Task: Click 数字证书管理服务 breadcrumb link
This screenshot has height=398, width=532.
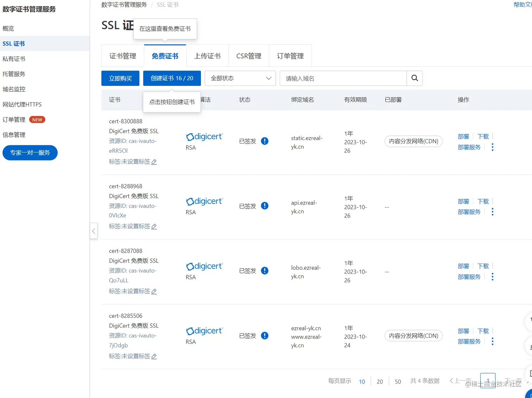Action: (x=124, y=5)
